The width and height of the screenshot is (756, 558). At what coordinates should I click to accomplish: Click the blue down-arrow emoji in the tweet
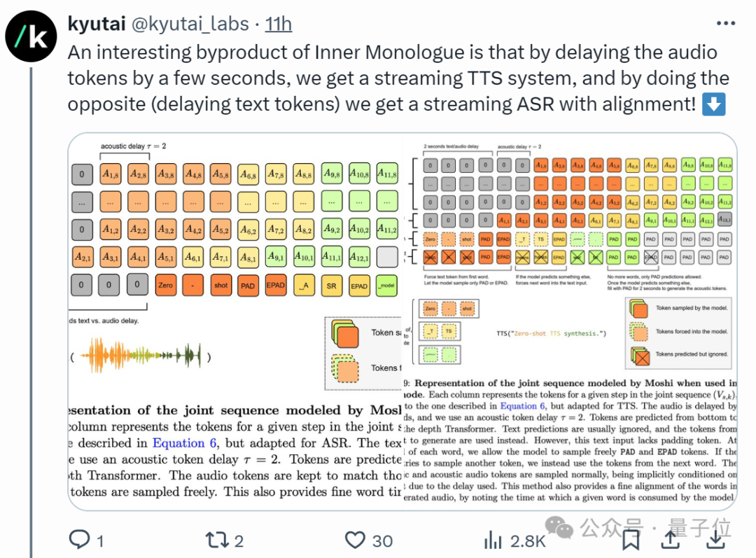tap(714, 104)
